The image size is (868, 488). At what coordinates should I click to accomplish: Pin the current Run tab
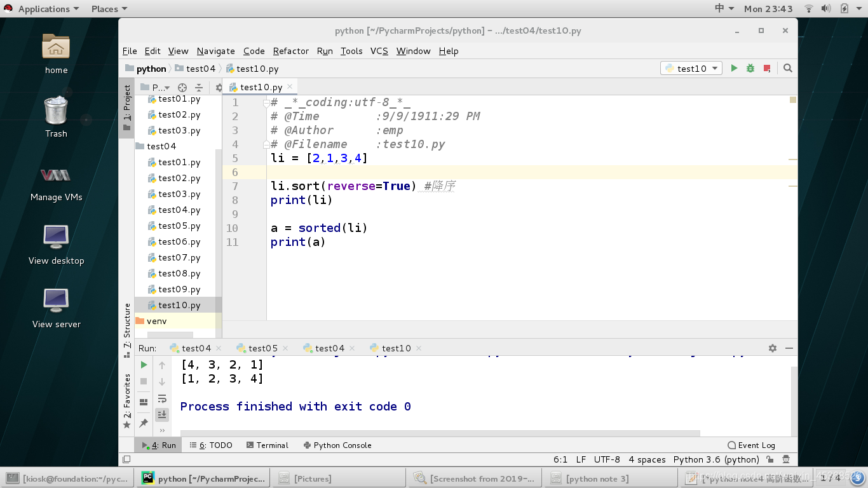coord(144,423)
